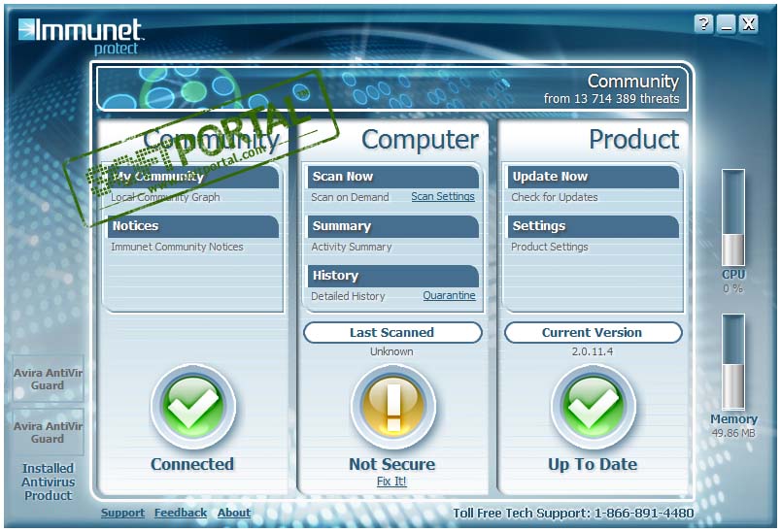Click 'from 13 714 389 threats' text
The width and height of the screenshot is (781, 532).
point(611,99)
